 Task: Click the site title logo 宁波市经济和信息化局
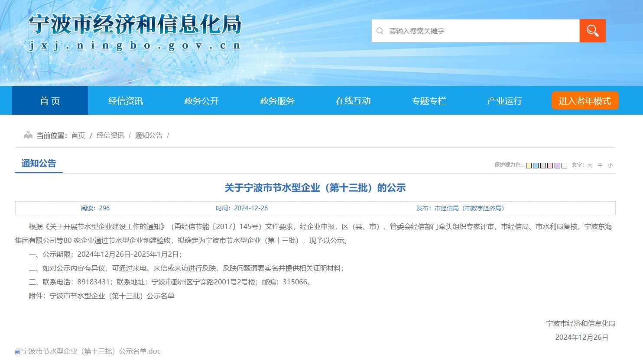pos(135,25)
